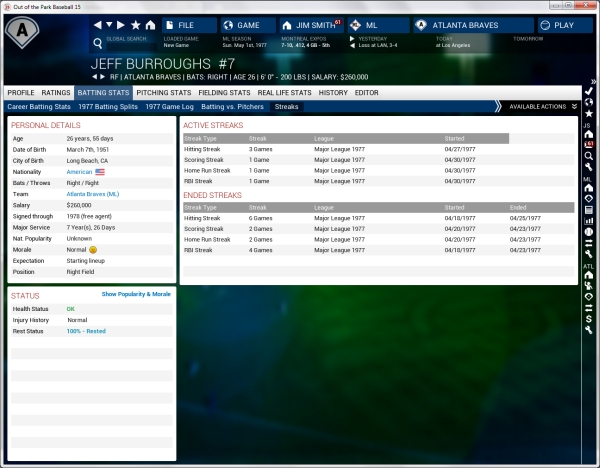The height and width of the screenshot is (468, 600).
Task: Open the FILE menu
Action: [189, 25]
